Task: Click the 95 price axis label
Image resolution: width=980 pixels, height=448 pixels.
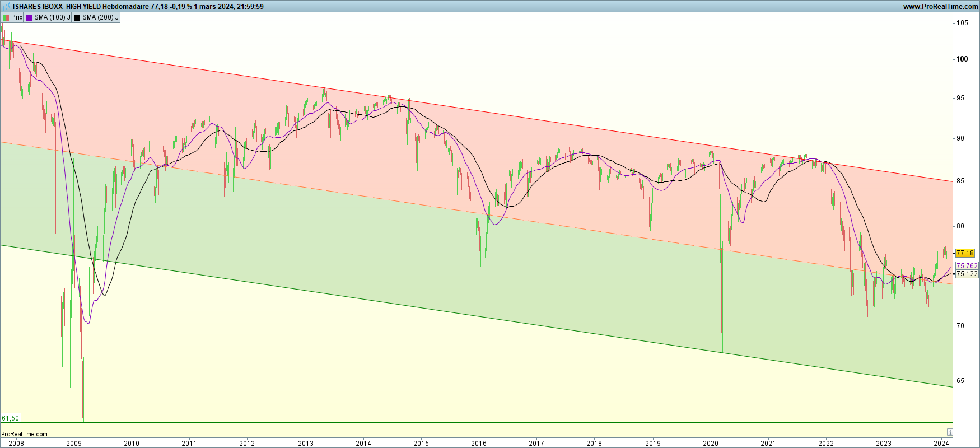Action: [x=960, y=98]
